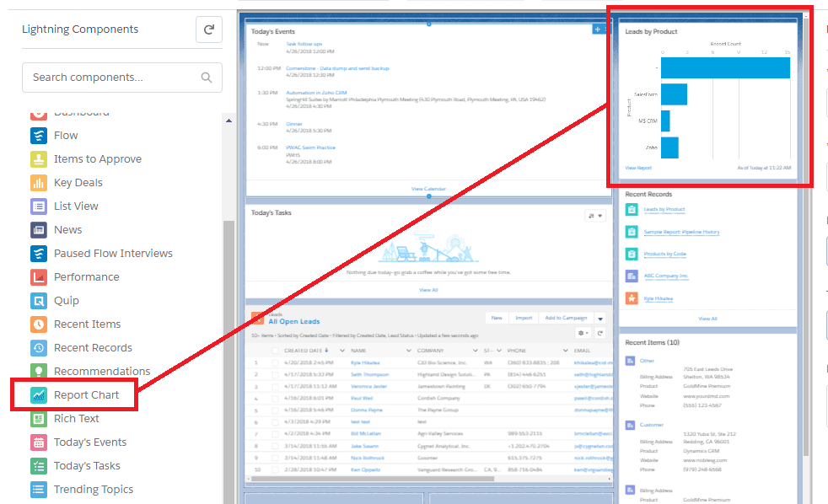
Task: Check the box for lead Seth Thompson
Action: point(275,375)
